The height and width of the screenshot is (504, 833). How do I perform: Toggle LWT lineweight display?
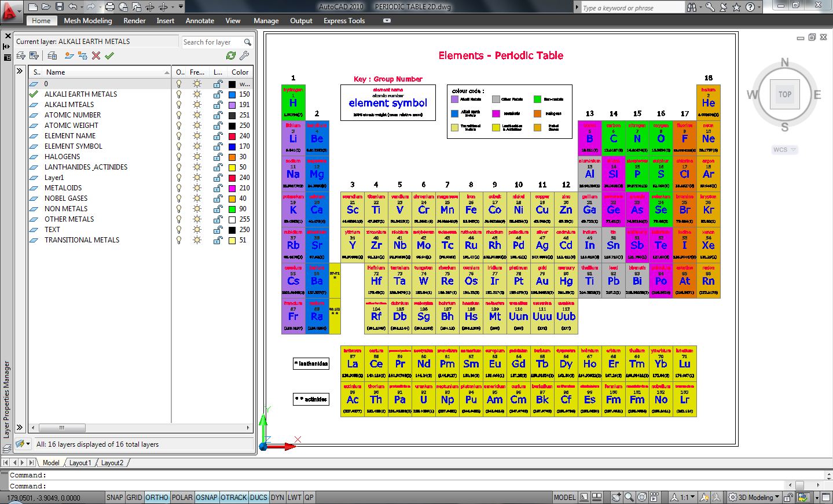295,497
